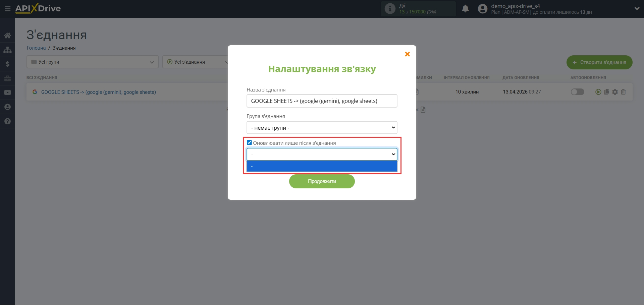Delete the connection via trash icon
The height and width of the screenshot is (305, 644).
tap(624, 92)
